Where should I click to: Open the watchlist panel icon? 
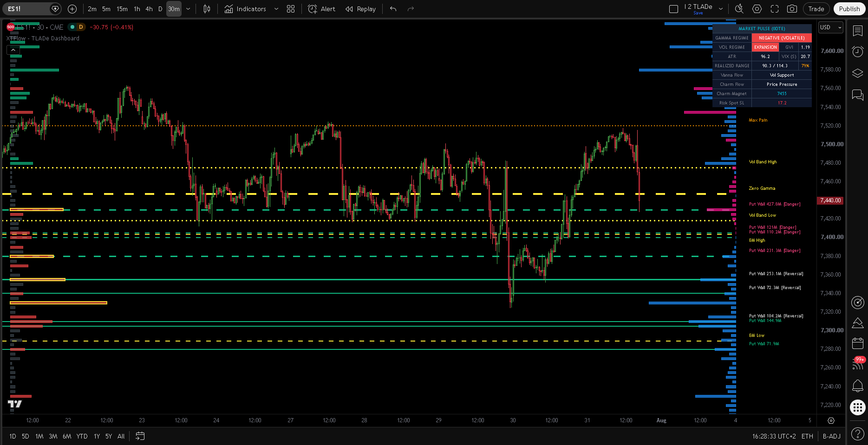point(857,31)
